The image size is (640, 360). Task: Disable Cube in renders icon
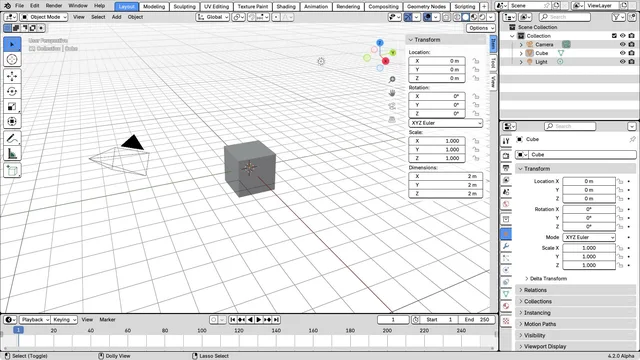[631, 53]
